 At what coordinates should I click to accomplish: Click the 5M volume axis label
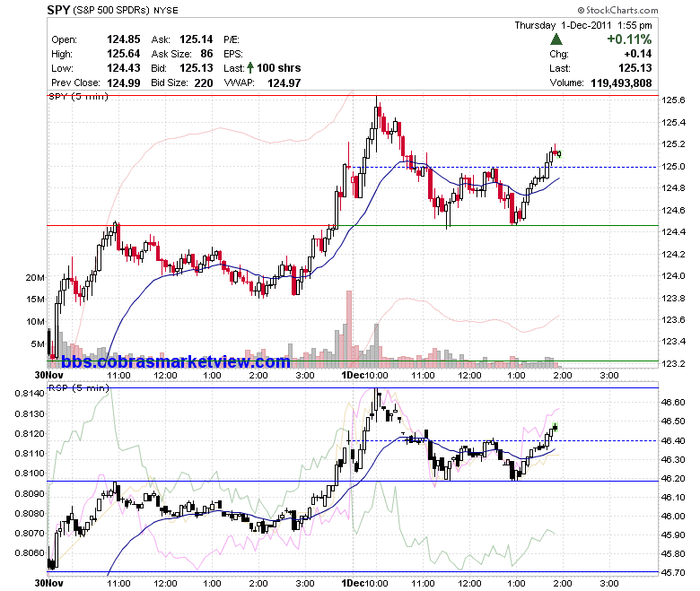(x=38, y=343)
